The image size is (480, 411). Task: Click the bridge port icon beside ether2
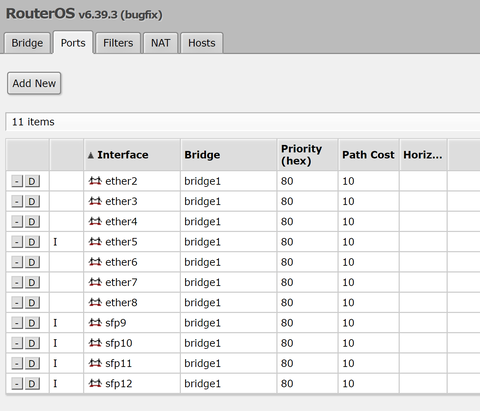point(95,181)
